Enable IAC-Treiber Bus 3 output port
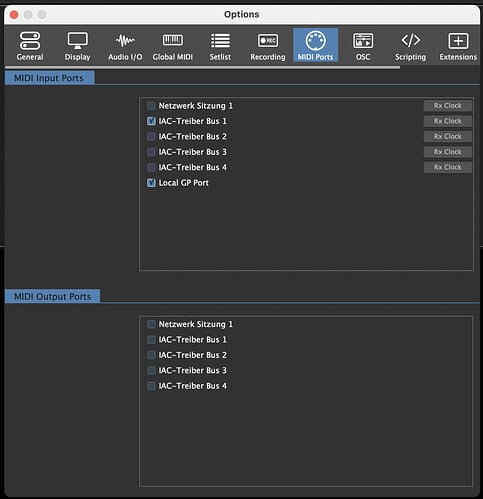The image size is (483, 499). [x=151, y=371]
